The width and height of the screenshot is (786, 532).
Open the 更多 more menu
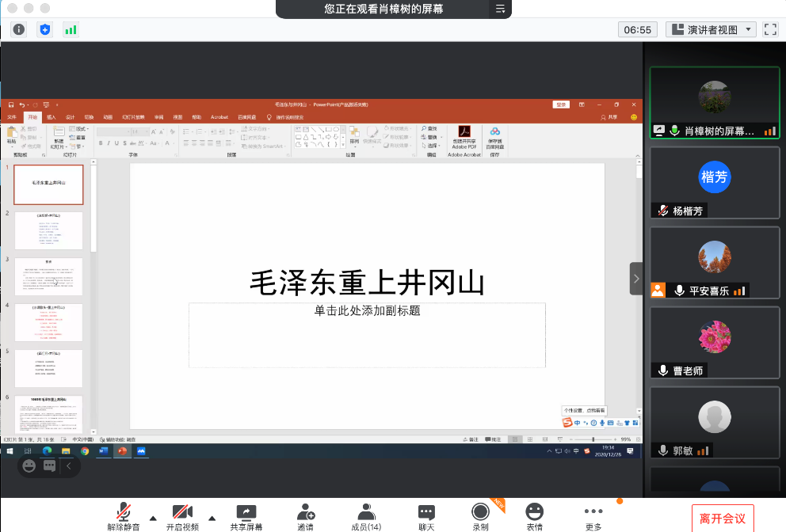coord(593,516)
